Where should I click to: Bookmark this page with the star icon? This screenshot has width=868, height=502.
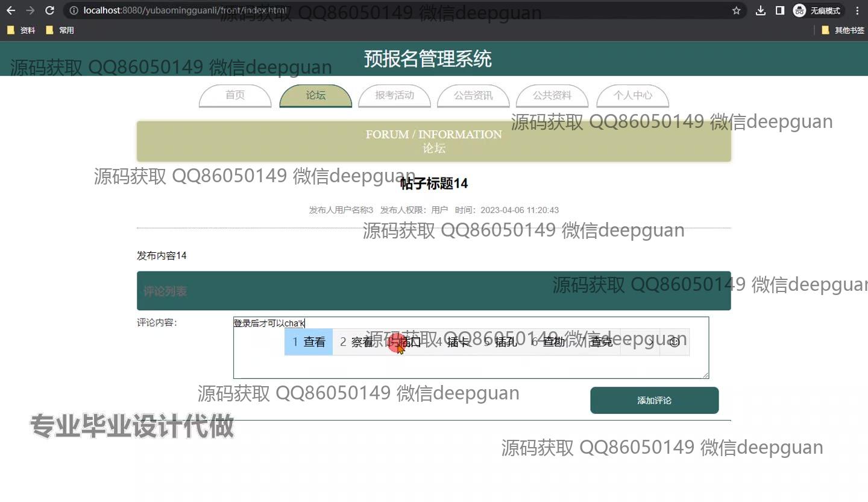[x=736, y=10]
